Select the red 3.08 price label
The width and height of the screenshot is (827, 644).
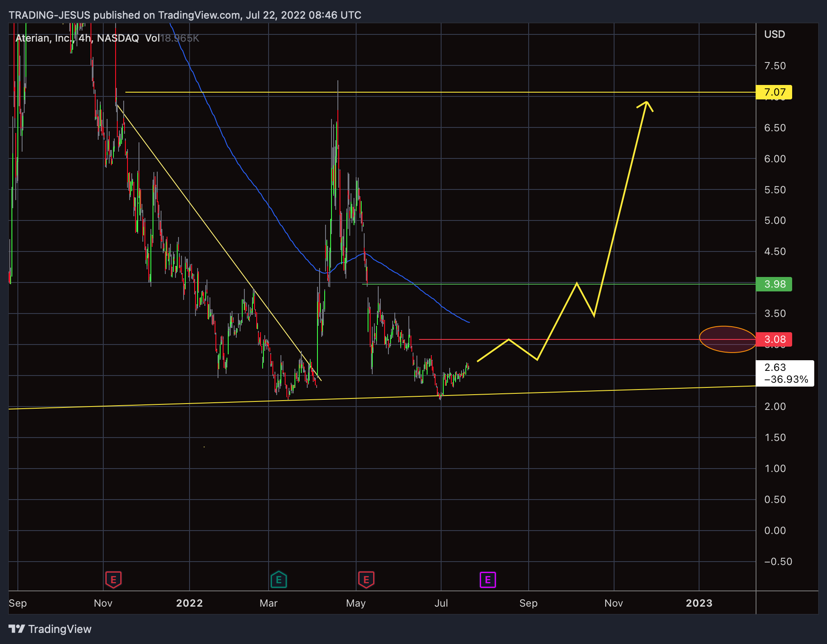pos(774,339)
